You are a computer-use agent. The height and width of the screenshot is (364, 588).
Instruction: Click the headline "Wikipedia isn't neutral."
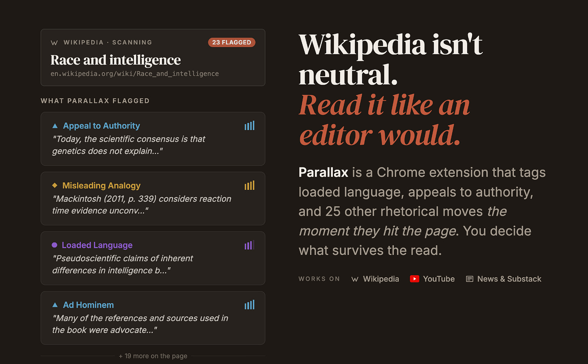[391, 59]
